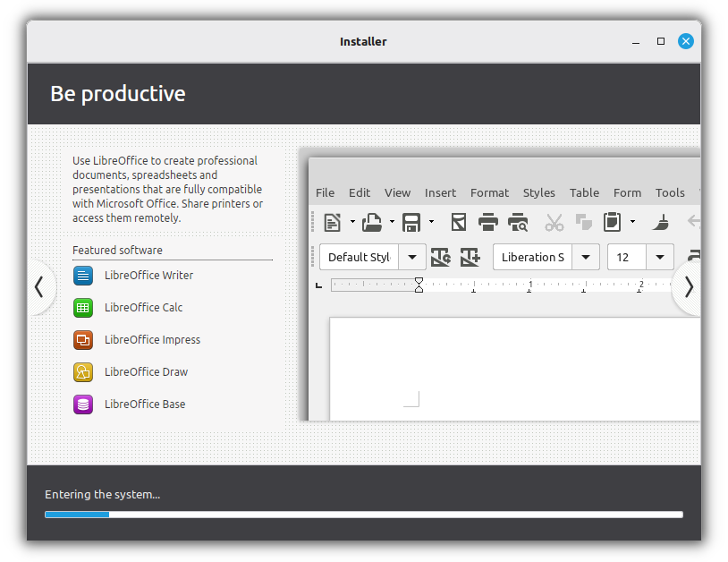The width and height of the screenshot is (728, 562).
Task: Click the Cut scissors icon
Action: (554, 222)
